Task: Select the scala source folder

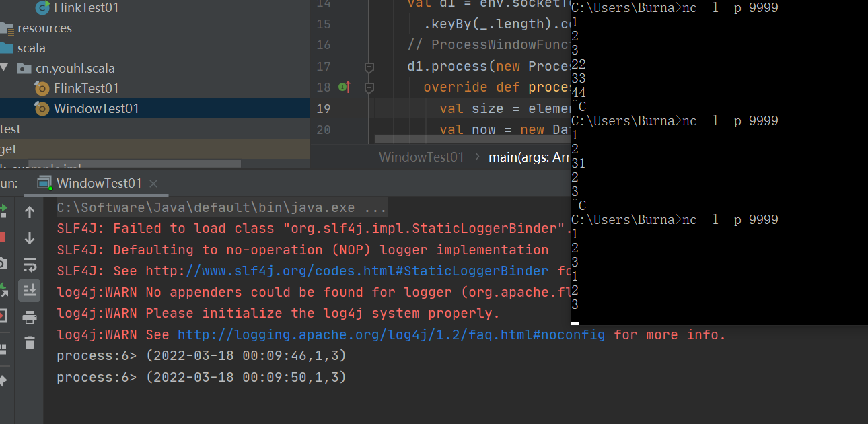Action: (32, 48)
